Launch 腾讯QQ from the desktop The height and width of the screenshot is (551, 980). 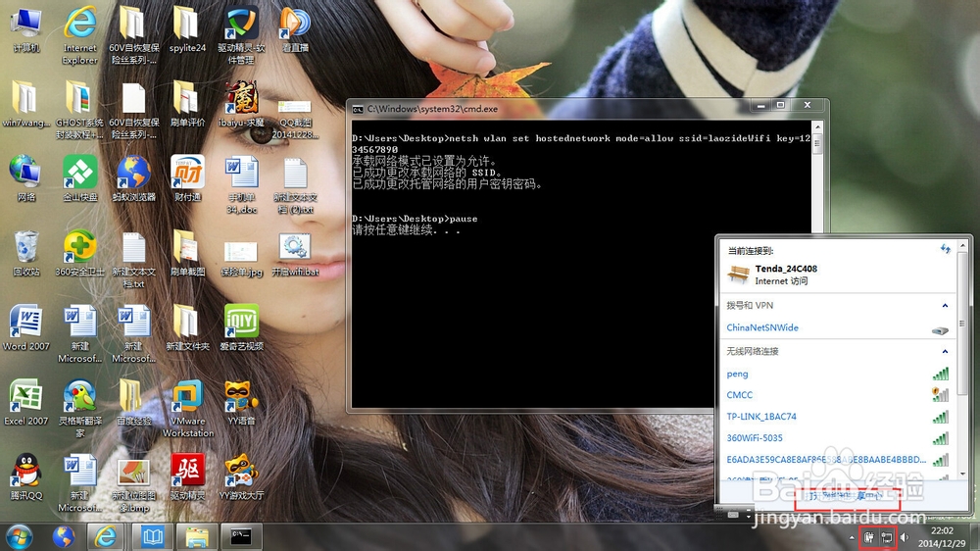[26, 476]
